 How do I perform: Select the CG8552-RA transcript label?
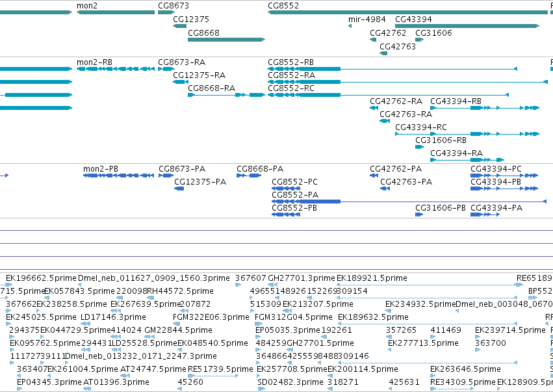point(291,75)
